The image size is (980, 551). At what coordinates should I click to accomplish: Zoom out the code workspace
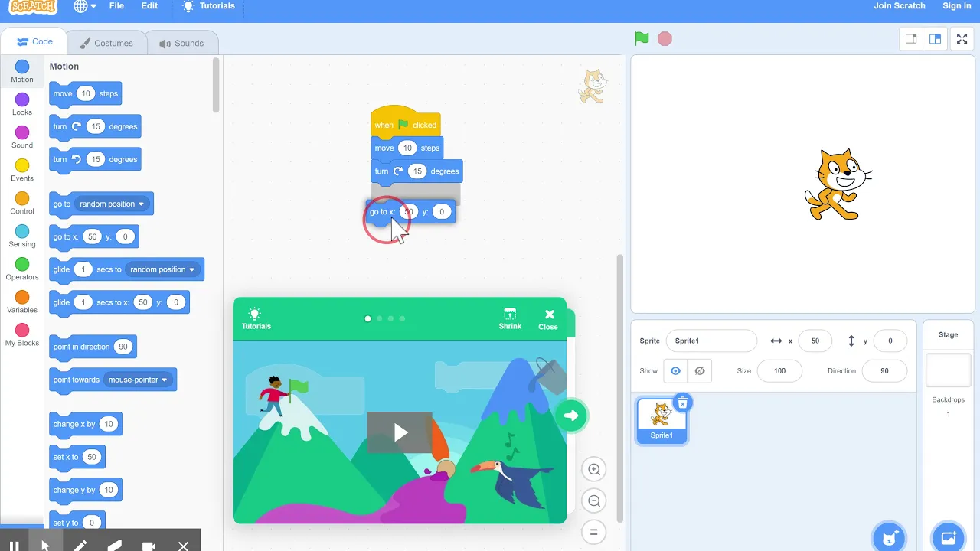594,501
